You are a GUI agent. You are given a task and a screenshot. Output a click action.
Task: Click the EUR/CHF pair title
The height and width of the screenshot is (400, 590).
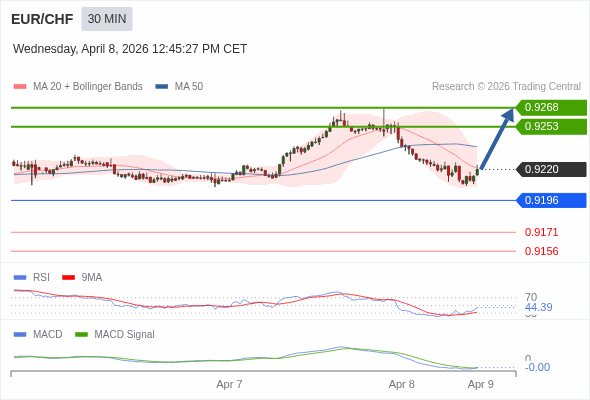(x=42, y=19)
